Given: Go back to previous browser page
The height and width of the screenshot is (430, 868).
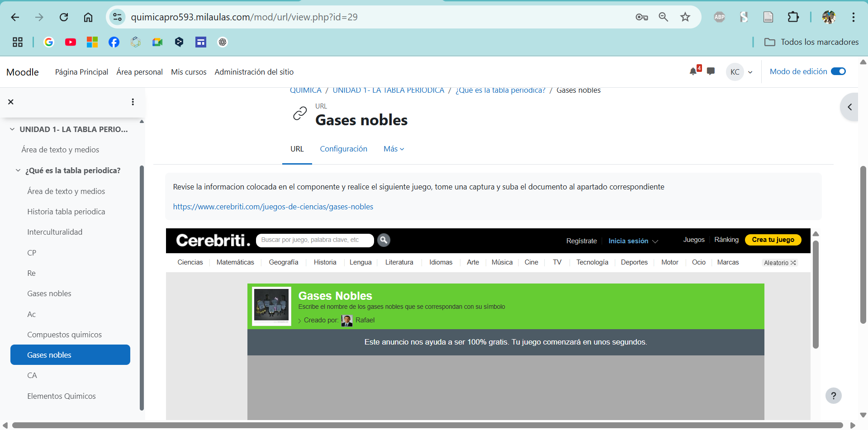Looking at the screenshot, I should tap(15, 17).
